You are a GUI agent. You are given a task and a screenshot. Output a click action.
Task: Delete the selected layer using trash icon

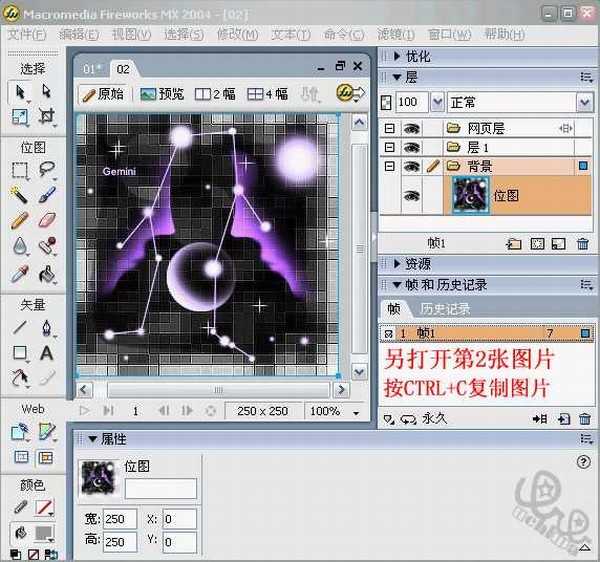585,243
